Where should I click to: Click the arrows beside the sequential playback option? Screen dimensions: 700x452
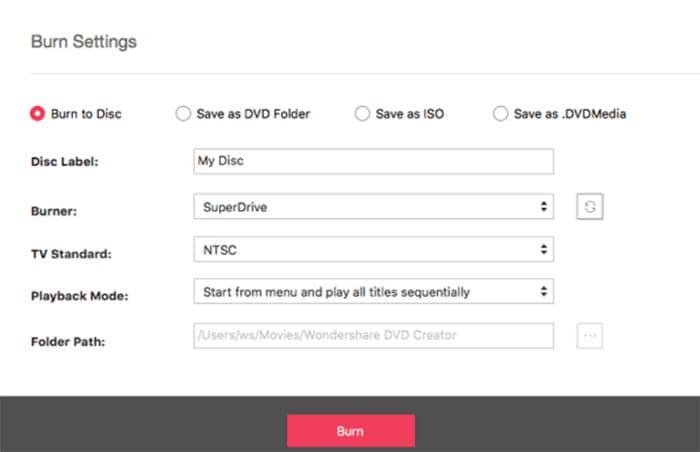543,291
